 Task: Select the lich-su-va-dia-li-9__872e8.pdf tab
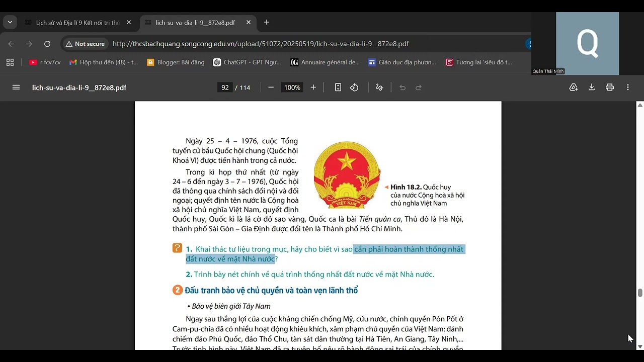pyautogui.click(x=195, y=23)
